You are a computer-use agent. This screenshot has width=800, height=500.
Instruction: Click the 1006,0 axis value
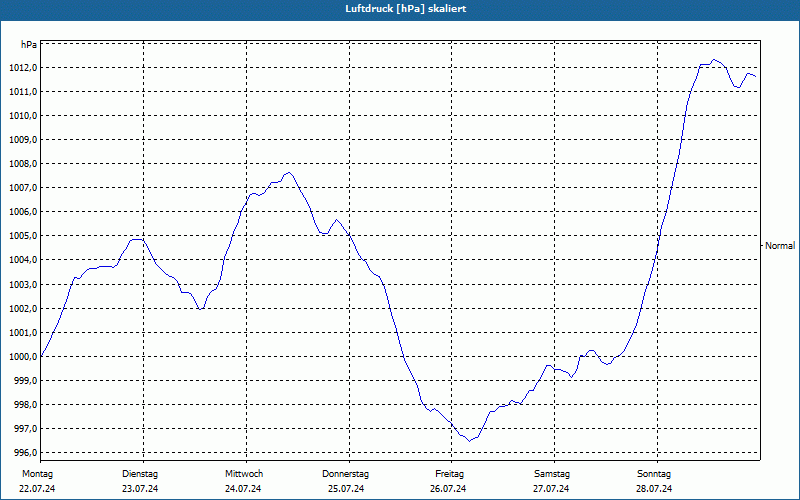23,212
